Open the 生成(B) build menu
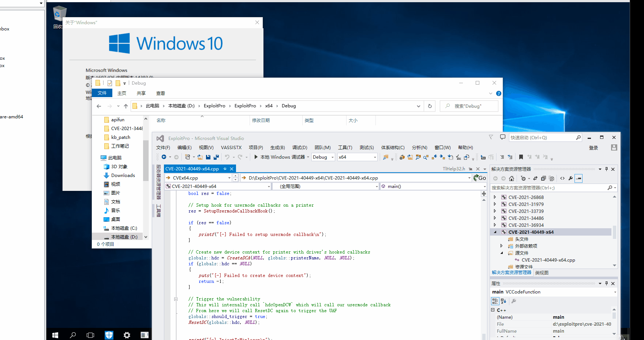The width and height of the screenshot is (644, 340). 277,147
